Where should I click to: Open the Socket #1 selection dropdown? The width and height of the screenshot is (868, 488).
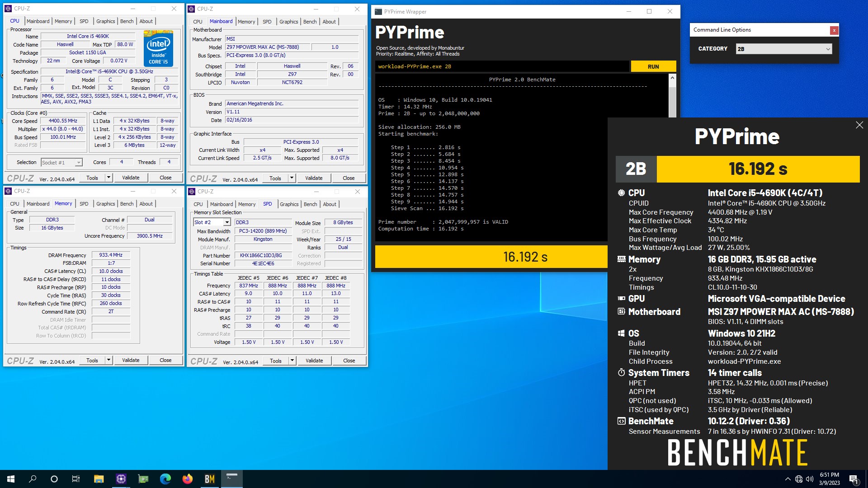(x=61, y=162)
